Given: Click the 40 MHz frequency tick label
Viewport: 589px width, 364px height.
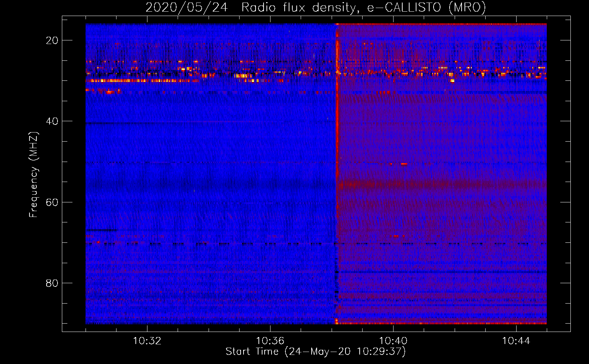Looking at the screenshot, I should (x=52, y=121).
